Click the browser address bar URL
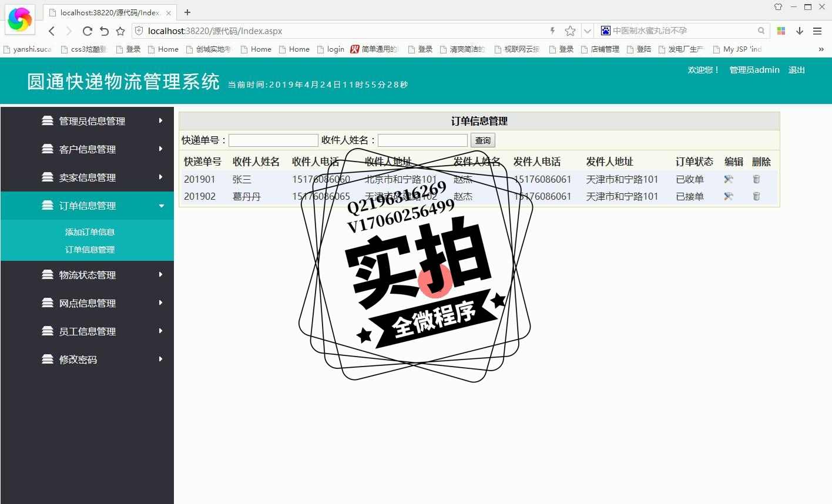 pos(215,31)
